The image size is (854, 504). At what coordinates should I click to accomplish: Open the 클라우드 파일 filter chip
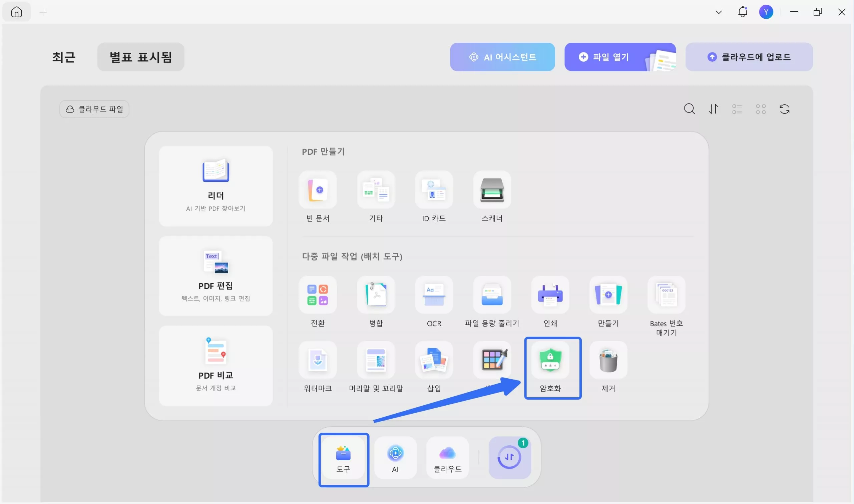click(94, 109)
